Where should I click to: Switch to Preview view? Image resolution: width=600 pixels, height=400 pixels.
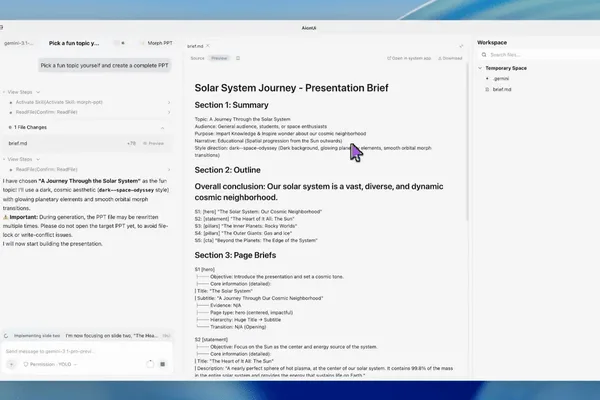(x=219, y=58)
